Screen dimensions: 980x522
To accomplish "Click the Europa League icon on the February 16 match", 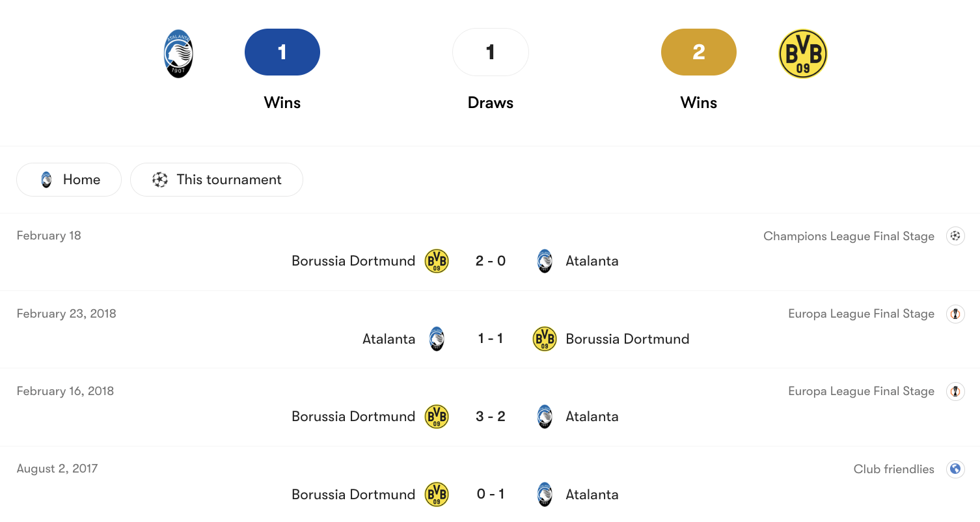I will (x=955, y=391).
